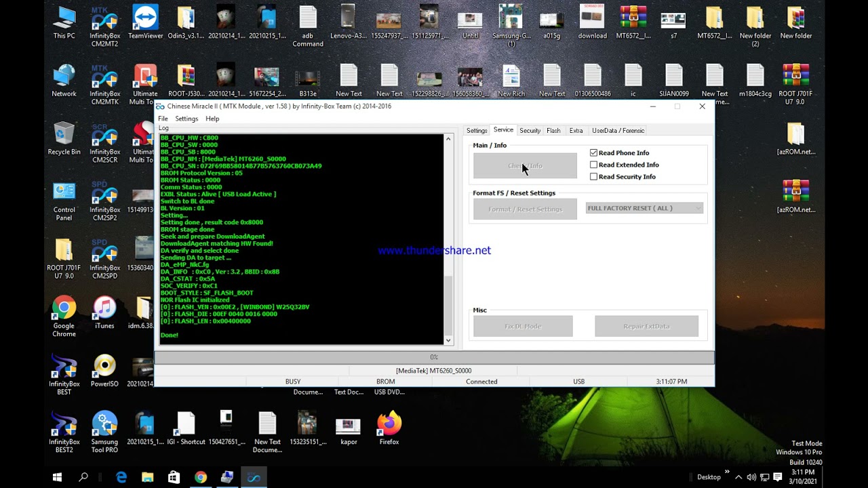Launch the InfinityBox BEST2 shortcut
The width and height of the screenshot is (868, 488).
[x=64, y=433]
